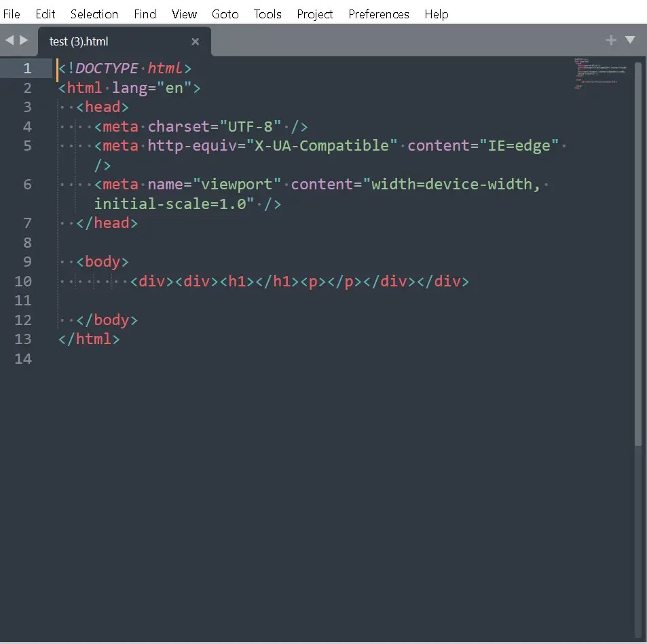This screenshot has height=644, width=647.
Task: Click the new tab plus icon
Action: [x=610, y=40]
